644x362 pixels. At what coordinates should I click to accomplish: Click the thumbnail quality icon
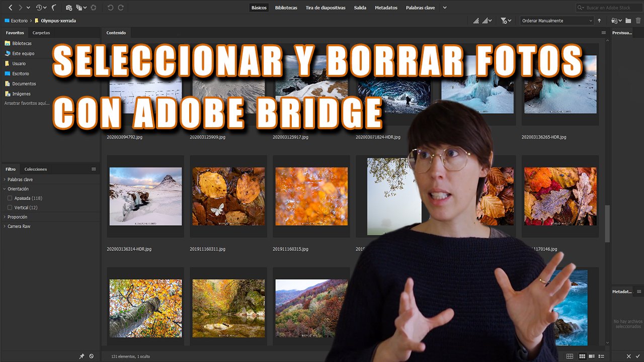pos(476,21)
